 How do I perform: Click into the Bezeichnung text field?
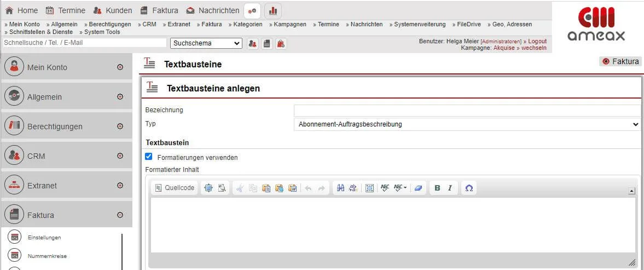467,111
